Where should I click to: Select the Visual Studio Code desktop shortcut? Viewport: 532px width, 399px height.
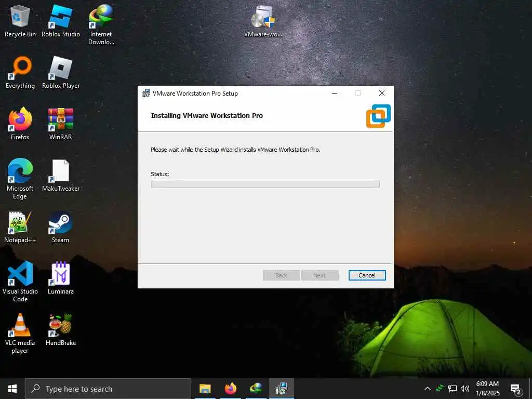pos(20,282)
